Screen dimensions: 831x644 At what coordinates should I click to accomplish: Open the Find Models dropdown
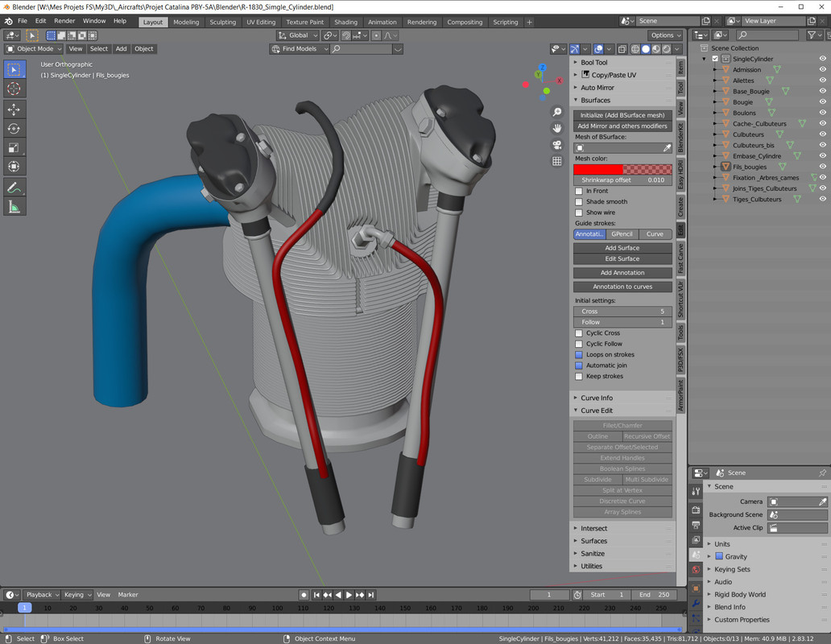(x=300, y=49)
